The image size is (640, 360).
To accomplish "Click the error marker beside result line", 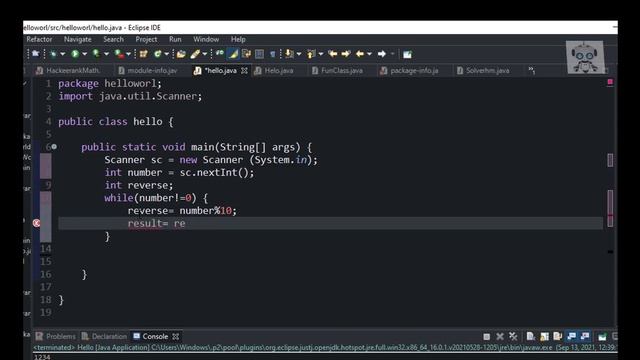I will tap(36, 223).
